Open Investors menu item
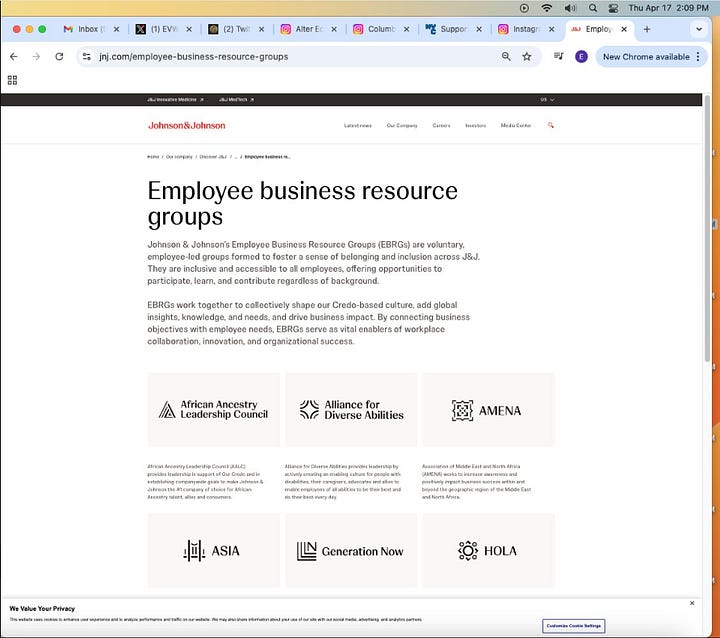 click(475, 125)
